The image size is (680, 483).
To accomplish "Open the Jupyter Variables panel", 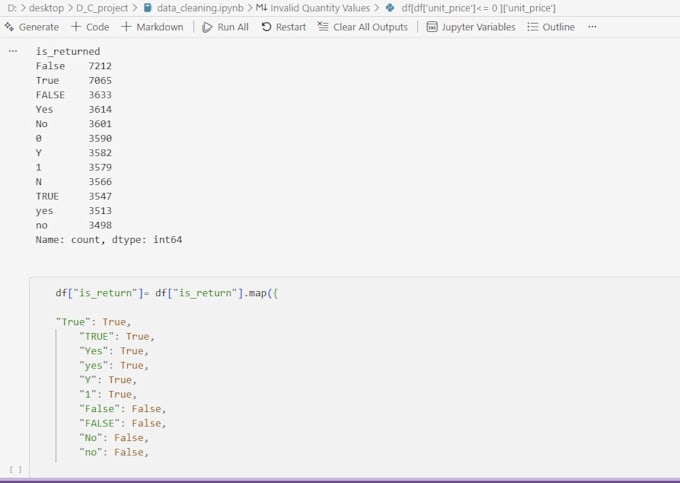I will pos(471,27).
